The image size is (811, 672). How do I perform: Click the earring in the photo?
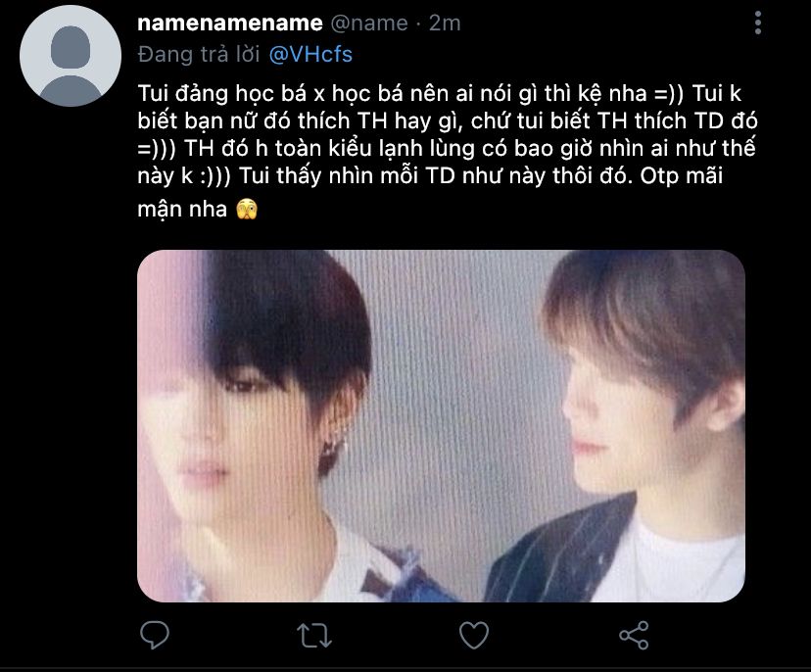pyautogui.click(x=331, y=452)
